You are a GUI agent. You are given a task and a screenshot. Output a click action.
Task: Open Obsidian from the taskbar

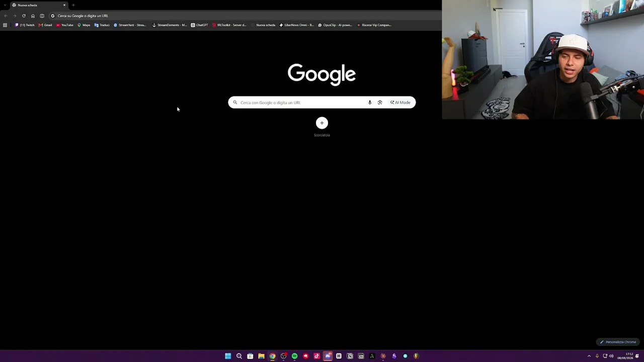[394, 356]
